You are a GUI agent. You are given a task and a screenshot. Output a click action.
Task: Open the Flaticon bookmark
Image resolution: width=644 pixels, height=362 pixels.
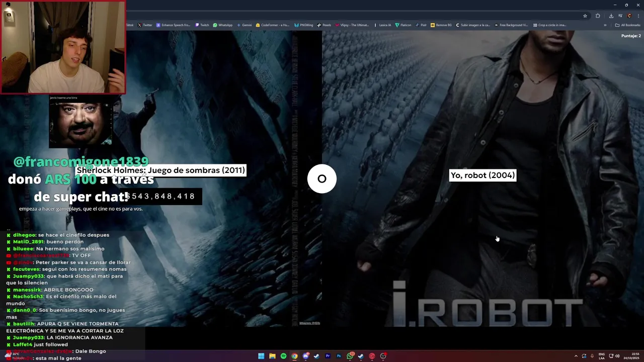404,25
